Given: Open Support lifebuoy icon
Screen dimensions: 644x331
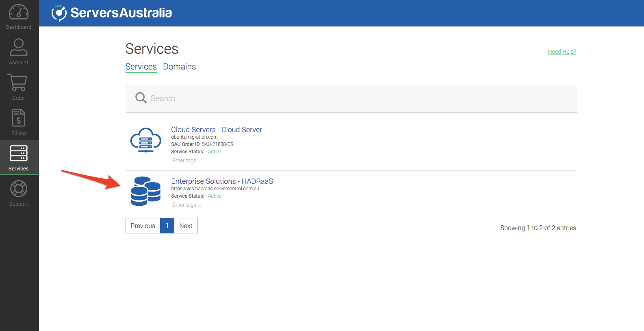Looking at the screenshot, I should (19, 189).
